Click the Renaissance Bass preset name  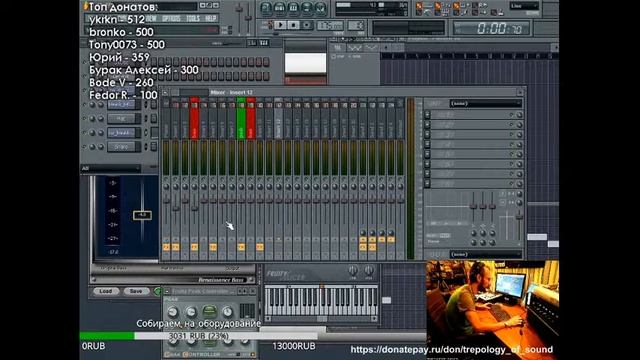pos(221,280)
